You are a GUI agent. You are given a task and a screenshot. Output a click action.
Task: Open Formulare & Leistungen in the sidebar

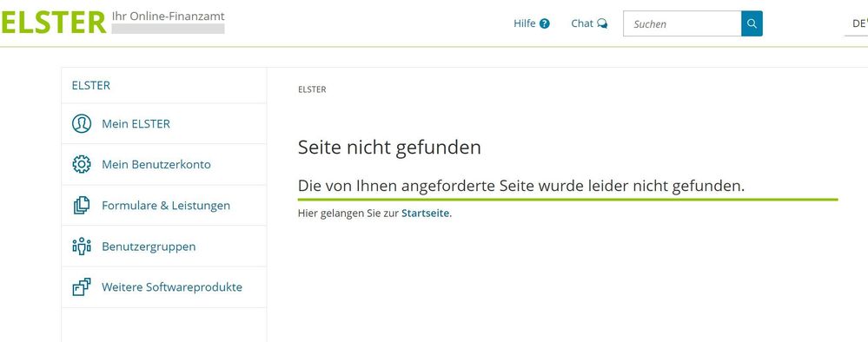click(x=164, y=206)
